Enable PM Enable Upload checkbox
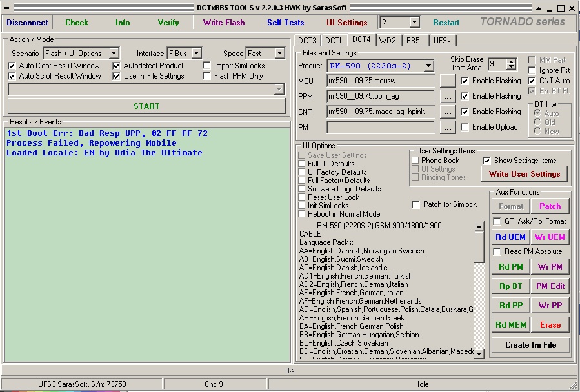 coord(465,127)
